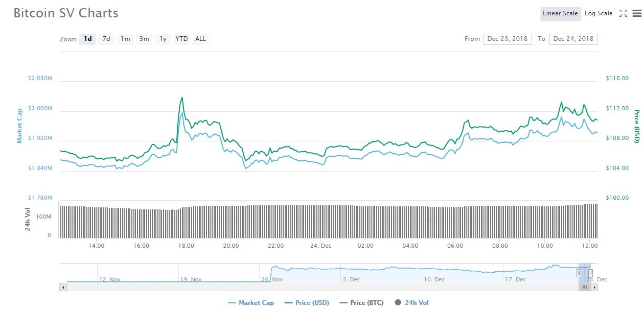
Task: Toggle 24h Vol series in legend
Action: (411, 303)
